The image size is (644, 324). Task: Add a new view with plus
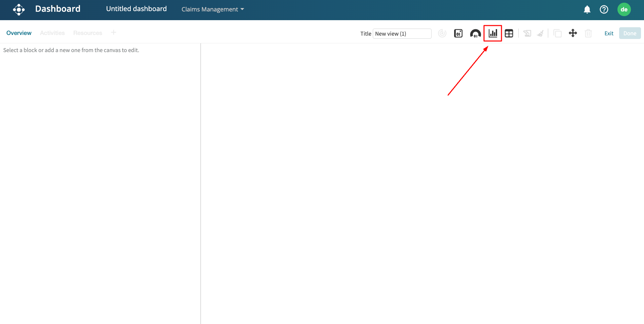(x=114, y=33)
